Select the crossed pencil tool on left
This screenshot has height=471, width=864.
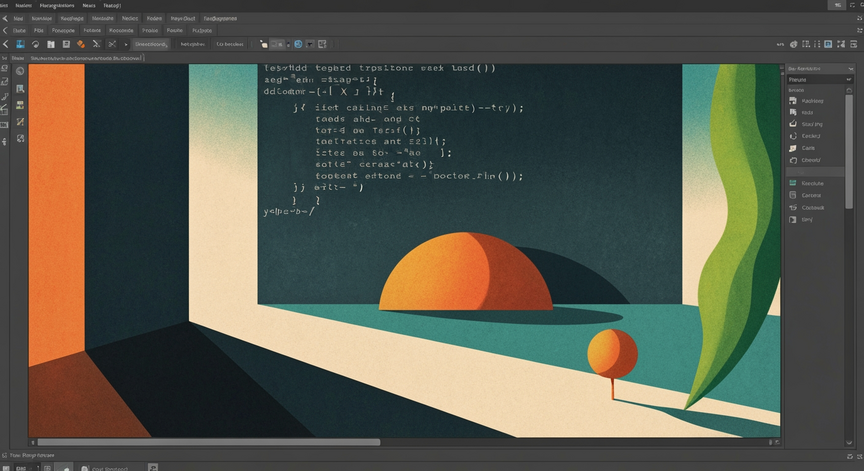pyautogui.click(x=20, y=122)
